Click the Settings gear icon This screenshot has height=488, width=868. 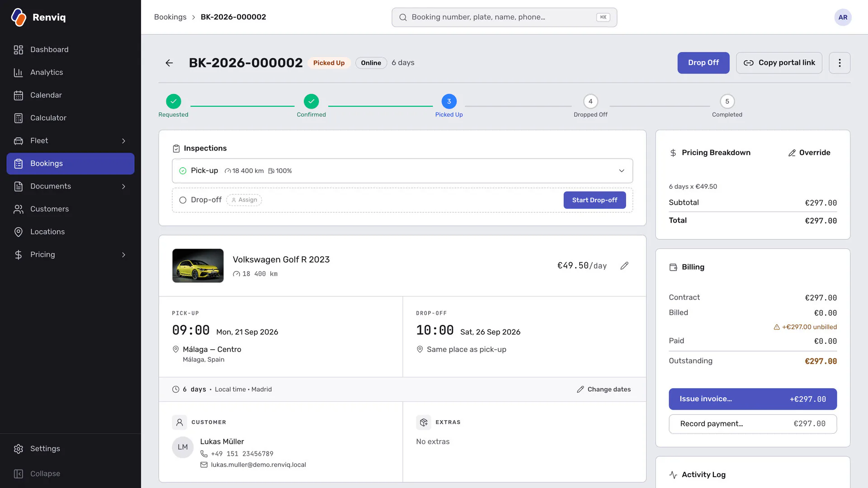click(19, 449)
